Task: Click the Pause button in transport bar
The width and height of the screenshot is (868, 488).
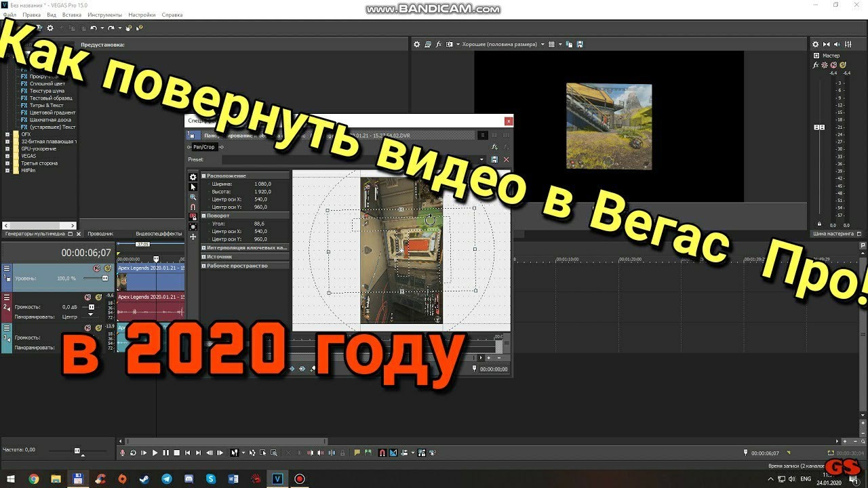Action: click(x=165, y=452)
